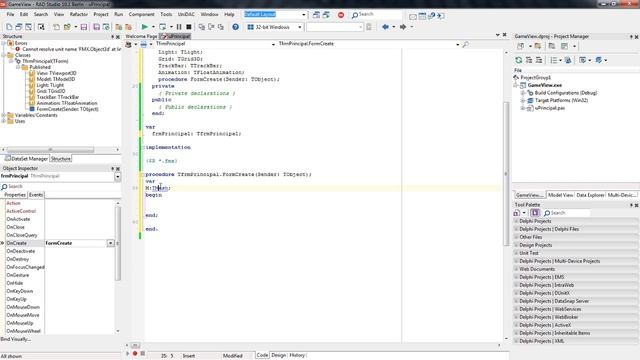Screen dimensions: 640x360
Task: Switch to the Model View tab
Action: [560, 195]
